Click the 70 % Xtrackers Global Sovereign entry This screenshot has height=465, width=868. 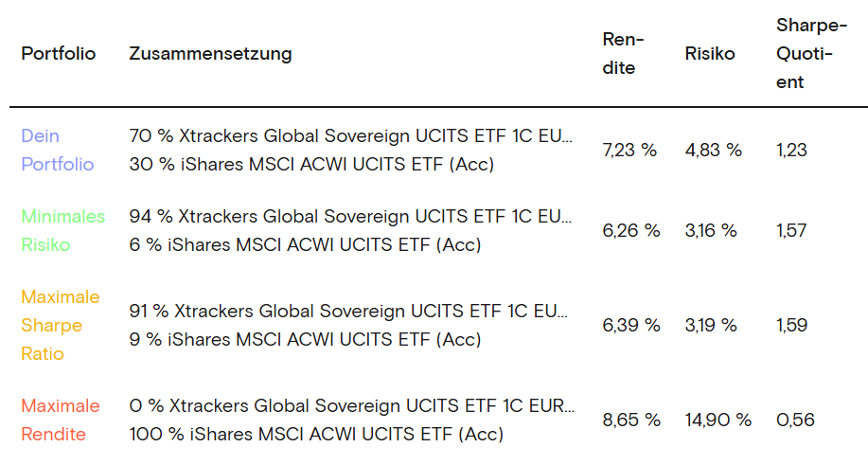point(350,135)
